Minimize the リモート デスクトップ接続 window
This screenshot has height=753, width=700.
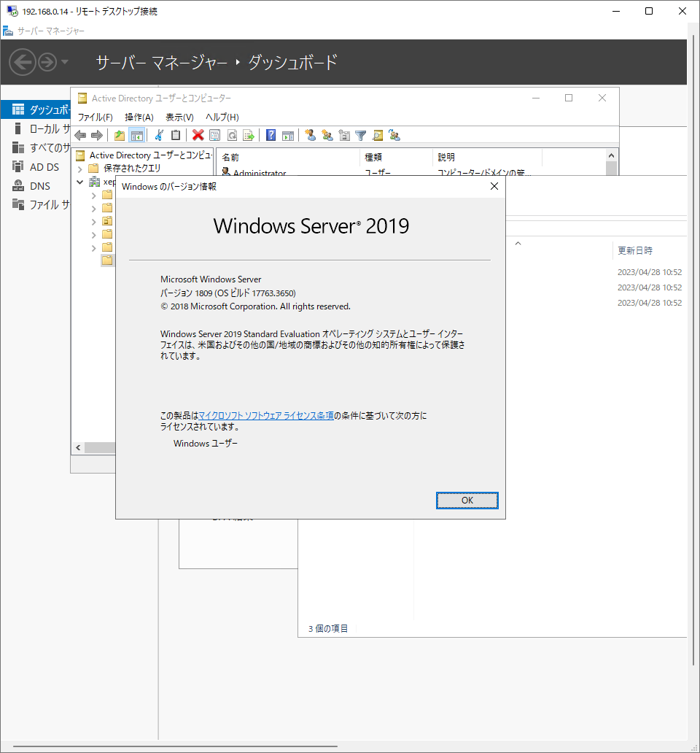tap(616, 11)
